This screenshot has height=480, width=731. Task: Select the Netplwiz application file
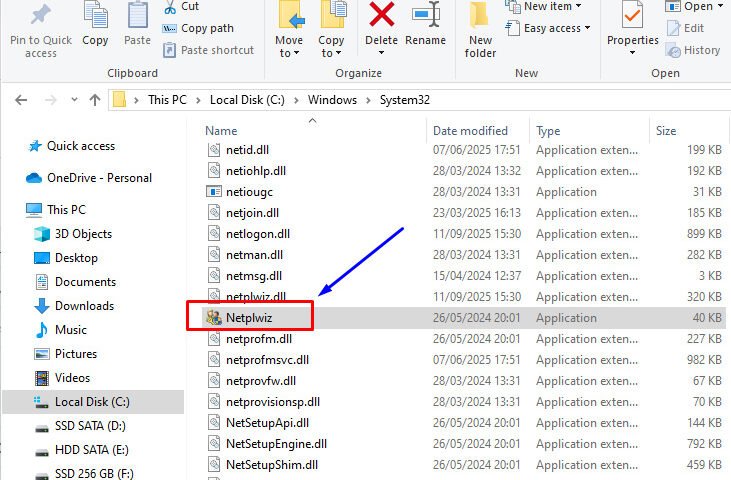pos(248,318)
